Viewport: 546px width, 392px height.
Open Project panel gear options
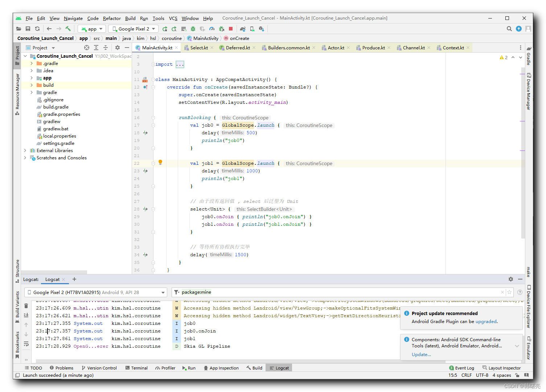pos(118,48)
